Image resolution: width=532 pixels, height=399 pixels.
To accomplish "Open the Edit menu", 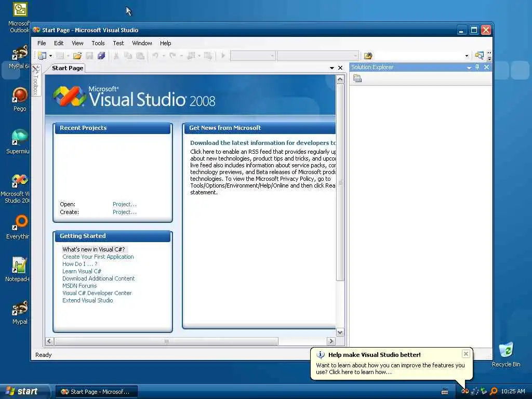I will (59, 43).
